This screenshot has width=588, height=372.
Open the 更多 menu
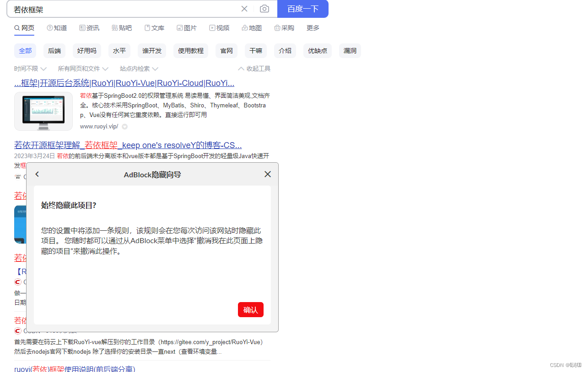(x=313, y=28)
